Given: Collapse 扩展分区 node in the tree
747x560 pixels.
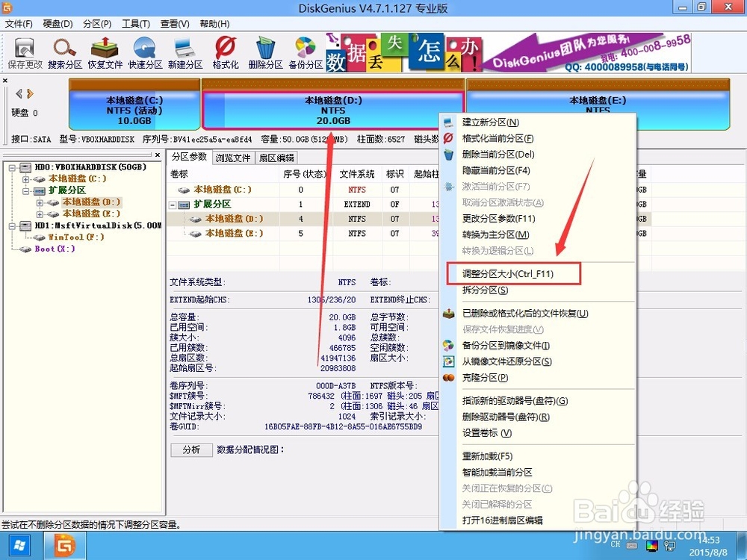Looking at the screenshot, I should point(25,191).
